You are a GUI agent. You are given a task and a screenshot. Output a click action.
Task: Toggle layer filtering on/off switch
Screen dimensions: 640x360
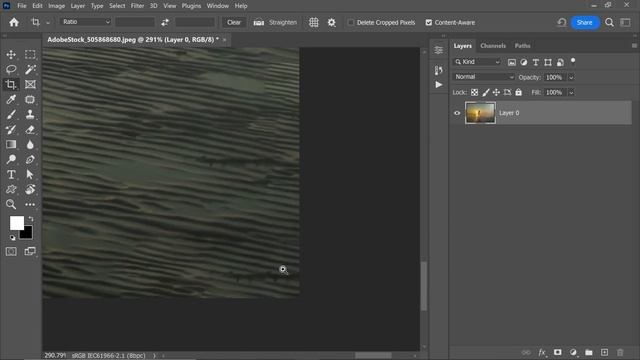(x=573, y=61)
